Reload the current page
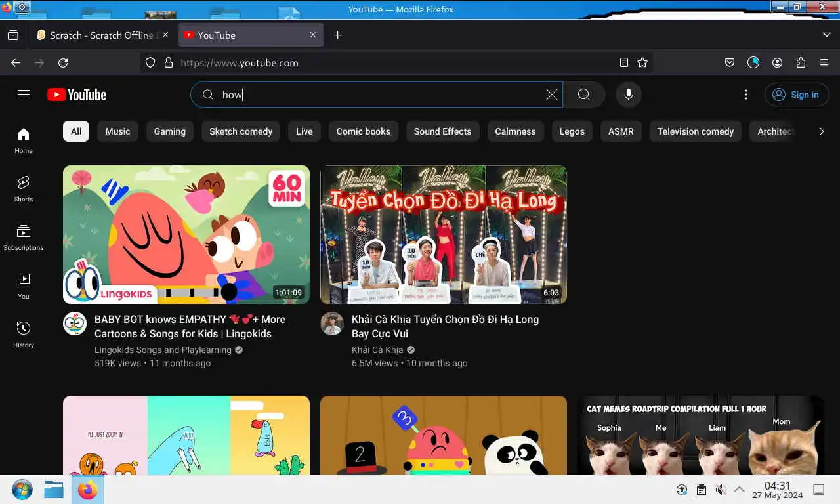The height and width of the screenshot is (504, 840). pyautogui.click(x=63, y=63)
